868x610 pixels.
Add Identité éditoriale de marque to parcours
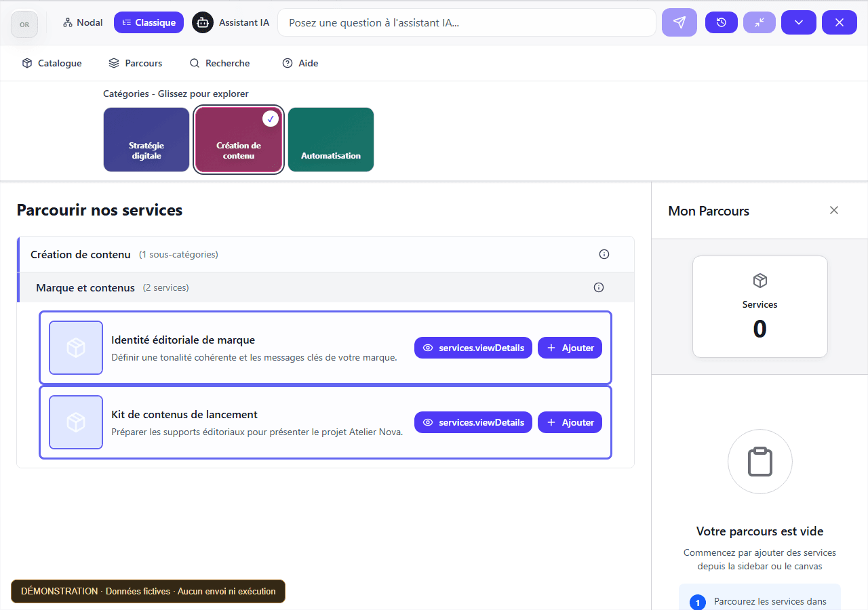click(x=570, y=348)
